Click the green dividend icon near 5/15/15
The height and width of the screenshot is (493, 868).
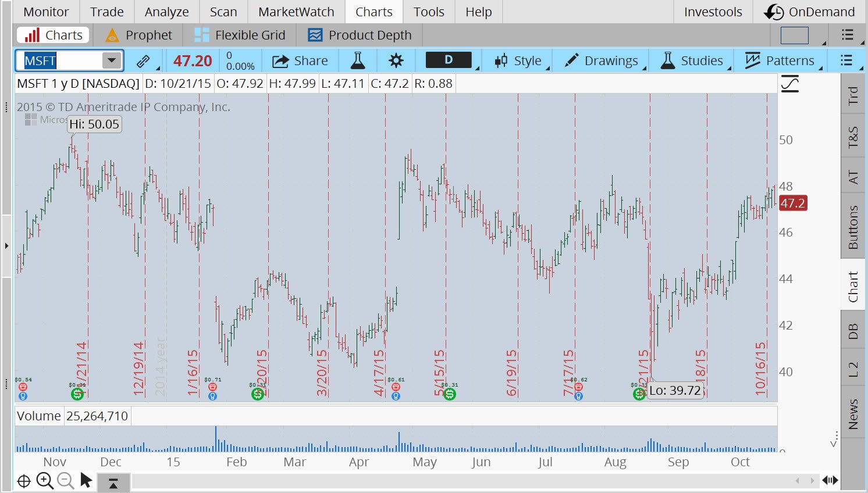pos(449,394)
